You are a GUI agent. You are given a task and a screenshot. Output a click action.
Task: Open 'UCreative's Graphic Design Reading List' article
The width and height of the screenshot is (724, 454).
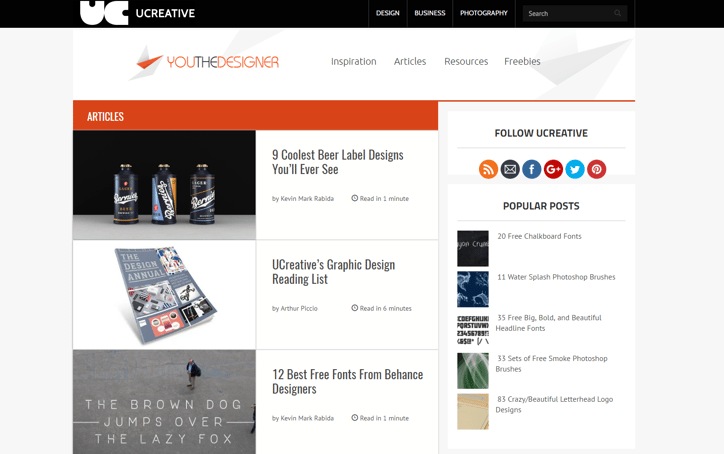point(333,272)
